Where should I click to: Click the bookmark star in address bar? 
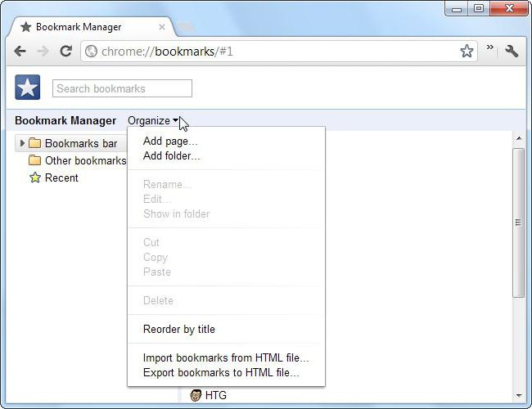click(467, 51)
